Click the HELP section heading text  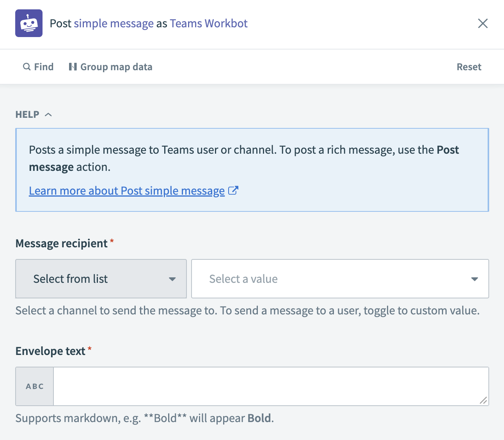click(27, 115)
